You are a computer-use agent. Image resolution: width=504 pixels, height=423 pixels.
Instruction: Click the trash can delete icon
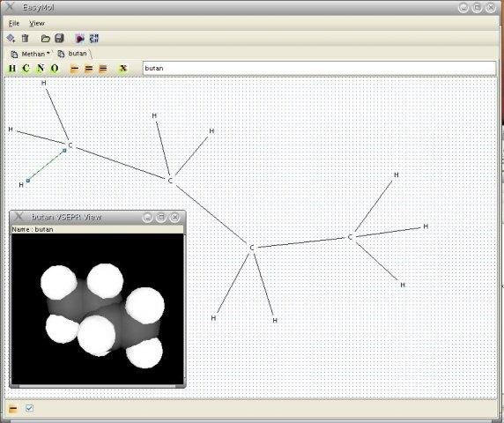25,39
